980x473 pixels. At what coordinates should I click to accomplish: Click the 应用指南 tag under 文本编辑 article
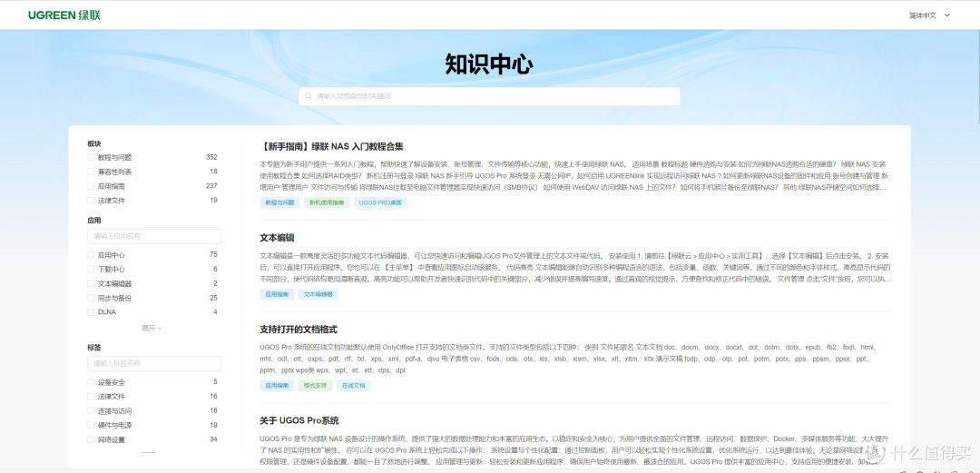pos(277,294)
